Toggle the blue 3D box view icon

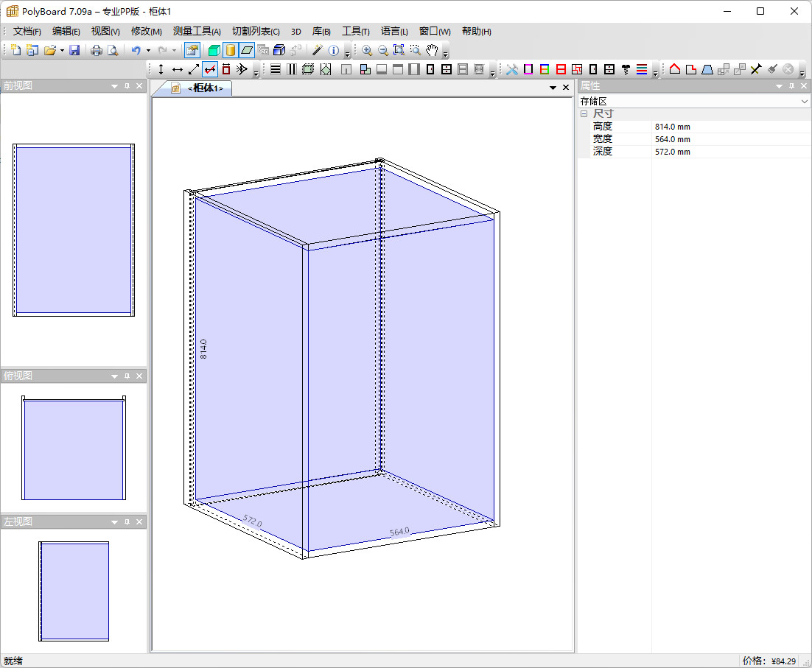point(280,50)
